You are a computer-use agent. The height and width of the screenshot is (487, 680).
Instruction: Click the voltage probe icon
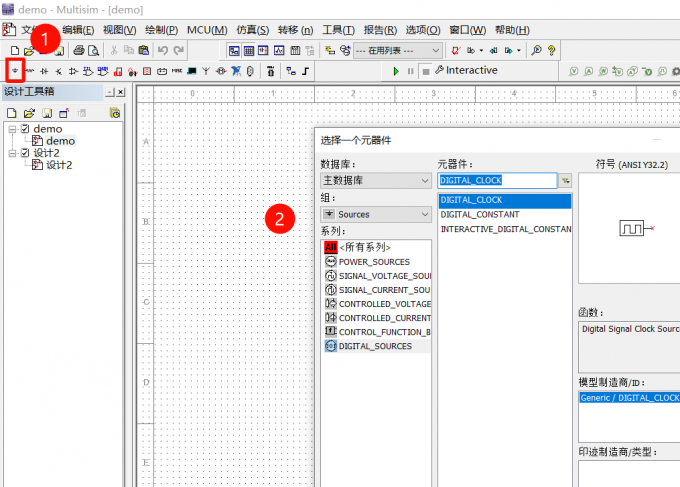(x=574, y=71)
